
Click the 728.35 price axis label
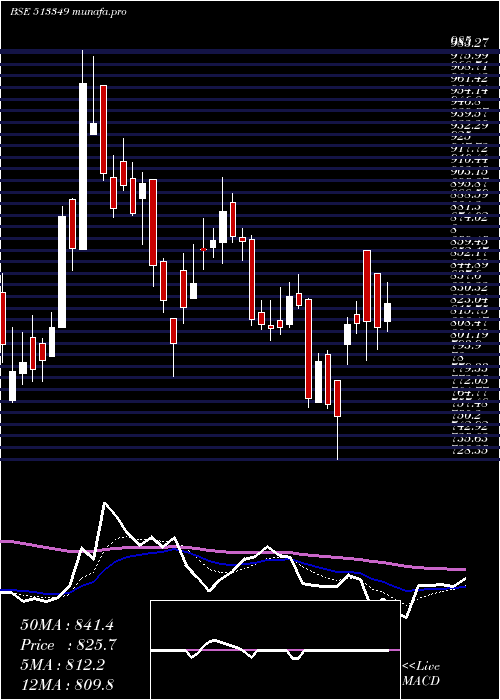468,451
